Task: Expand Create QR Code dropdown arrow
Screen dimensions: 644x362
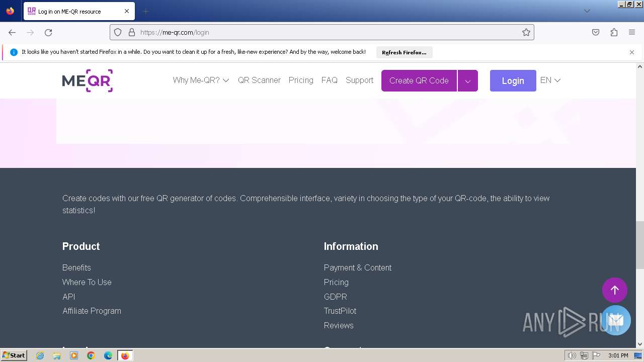Action: [468, 80]
